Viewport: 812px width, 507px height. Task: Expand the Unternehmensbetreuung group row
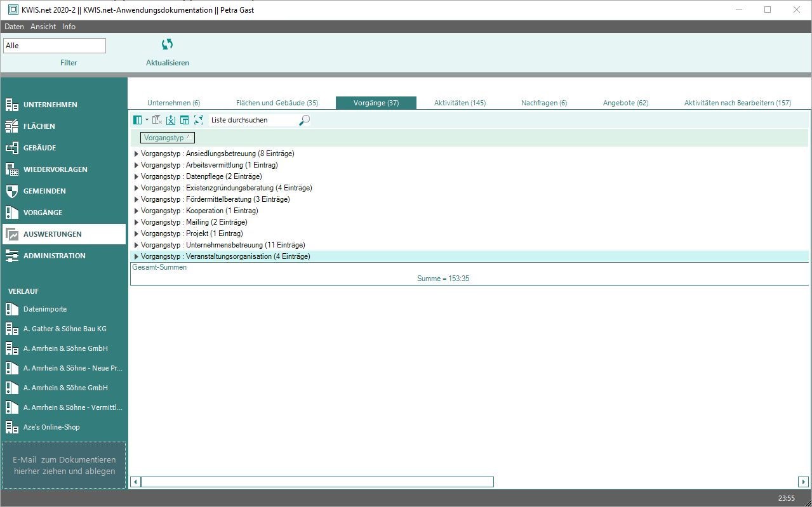tap(136, 245)
